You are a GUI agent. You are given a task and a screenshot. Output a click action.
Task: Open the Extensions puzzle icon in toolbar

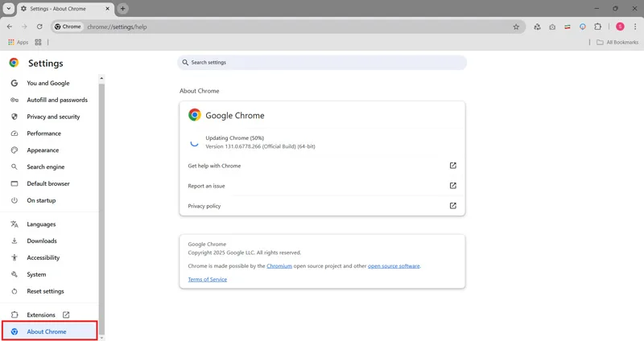597,27
